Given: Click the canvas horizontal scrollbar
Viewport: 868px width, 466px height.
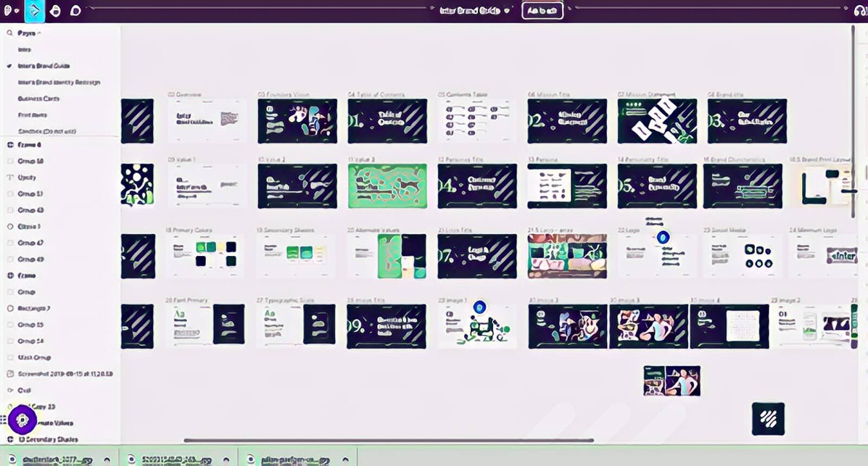Looking at the screenshot, I should click(388, 441).
